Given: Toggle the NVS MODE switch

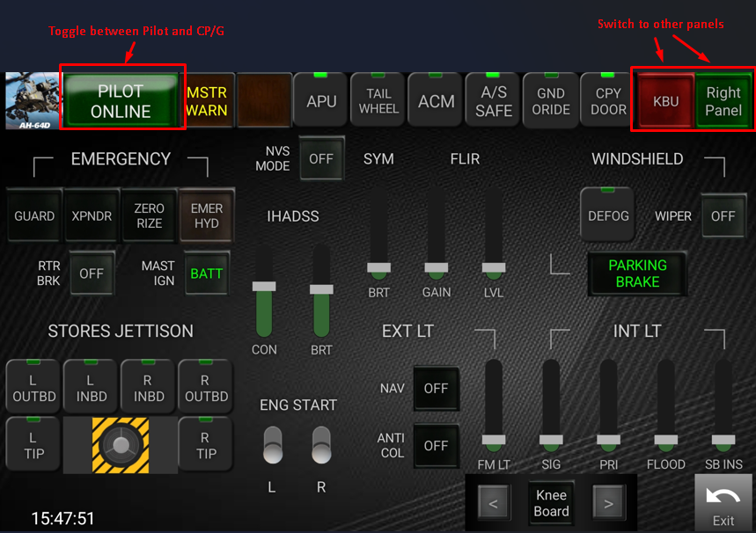Looking at the screenshot, I should (321, 159).
